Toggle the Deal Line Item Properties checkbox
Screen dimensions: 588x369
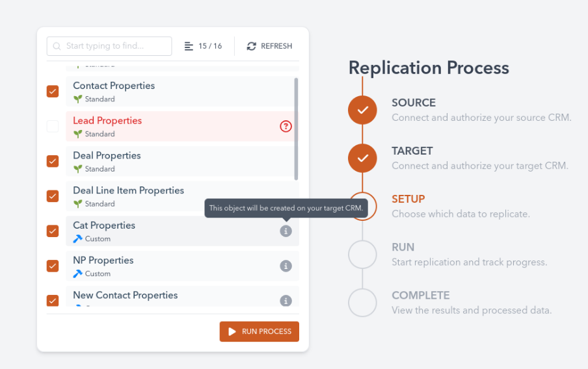pyautogui.click(x=53, y=196)
